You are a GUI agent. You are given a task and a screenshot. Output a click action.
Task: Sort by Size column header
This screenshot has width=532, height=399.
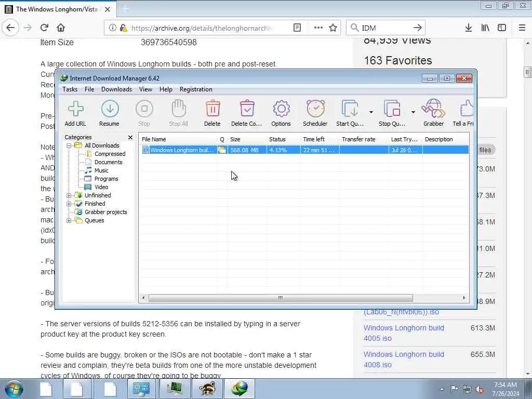pos(247,139)
